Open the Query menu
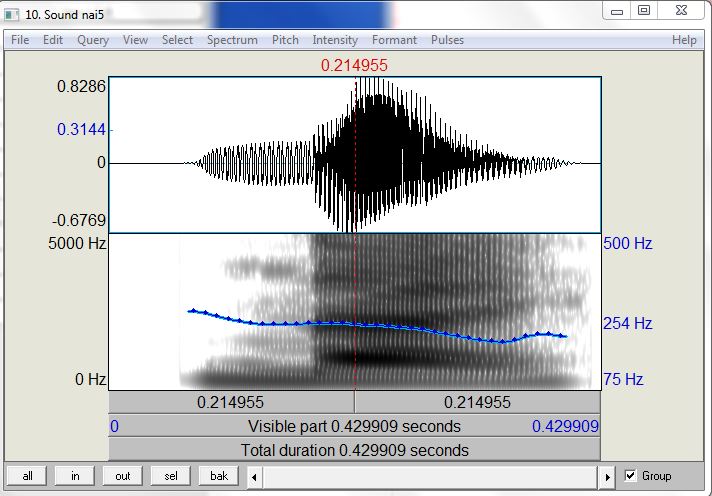 [93, 40]
